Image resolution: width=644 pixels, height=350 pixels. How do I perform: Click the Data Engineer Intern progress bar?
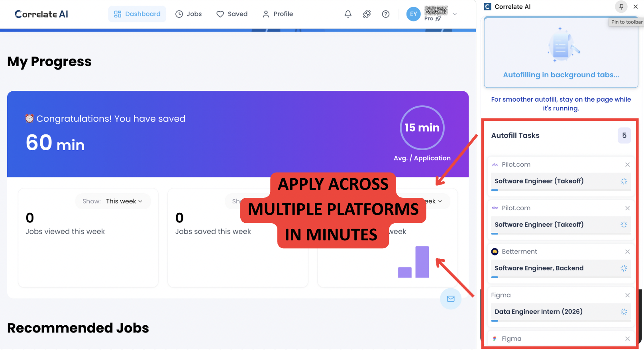pos(561,321)
